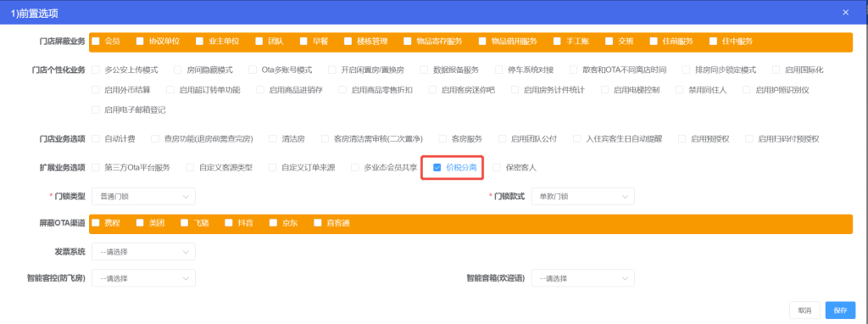Check 停车系统对接
Viewport: 868px width, 324px height.
pyautogui.click(x=498, y=70)
